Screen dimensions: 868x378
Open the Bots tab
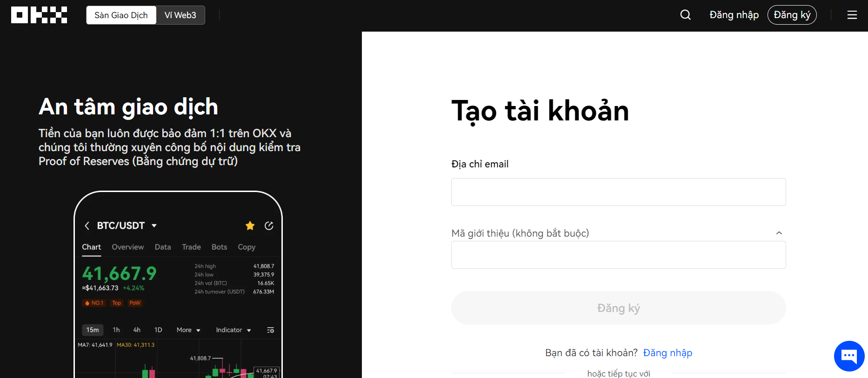coord(220,247)
